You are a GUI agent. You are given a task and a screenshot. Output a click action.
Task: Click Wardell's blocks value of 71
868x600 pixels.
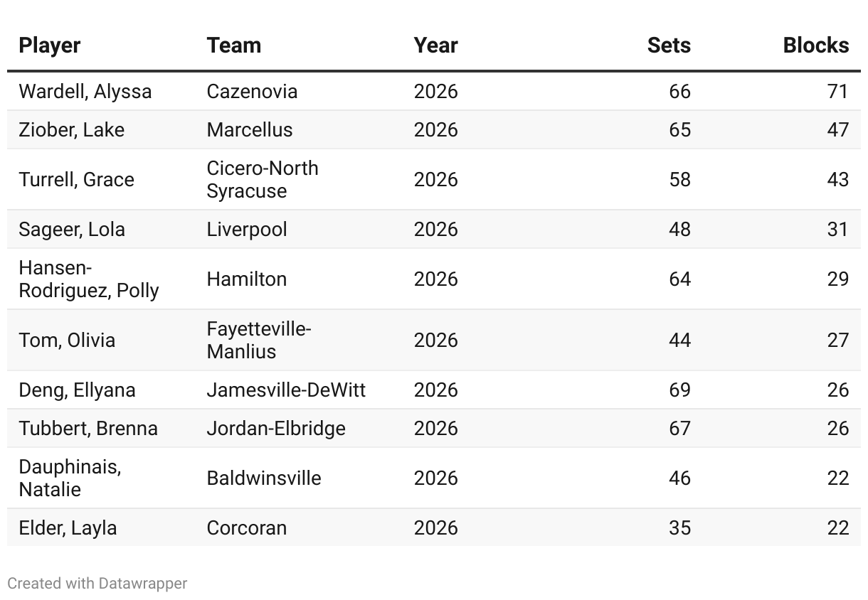click(837, 92)
